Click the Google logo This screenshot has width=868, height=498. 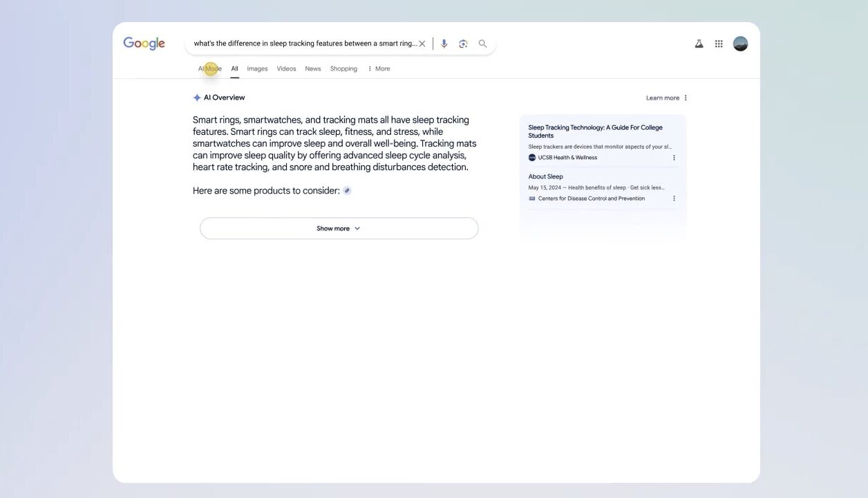(144, 44)
